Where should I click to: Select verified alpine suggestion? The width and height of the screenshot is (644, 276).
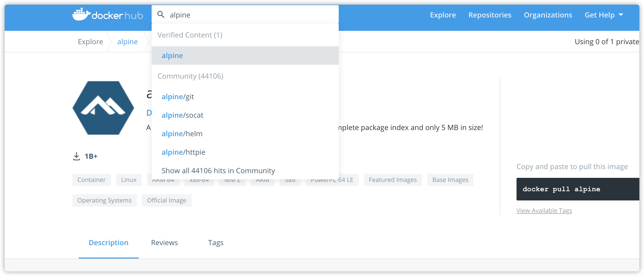click(x=245, y=56)
